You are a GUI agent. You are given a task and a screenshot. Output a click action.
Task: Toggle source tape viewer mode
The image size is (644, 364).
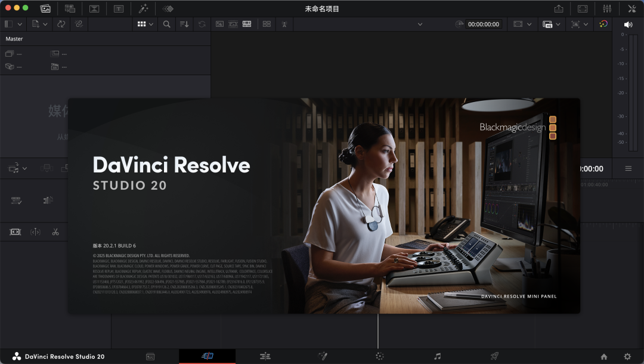(x=233, y=24)
